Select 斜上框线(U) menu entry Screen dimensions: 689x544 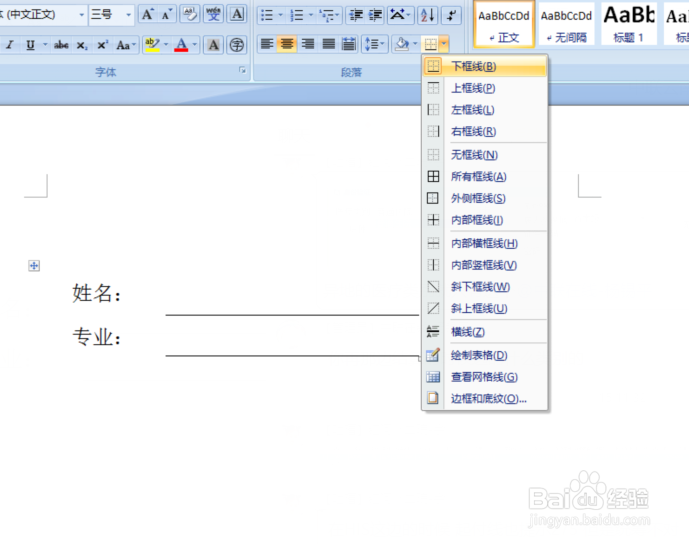coord(485,308)
